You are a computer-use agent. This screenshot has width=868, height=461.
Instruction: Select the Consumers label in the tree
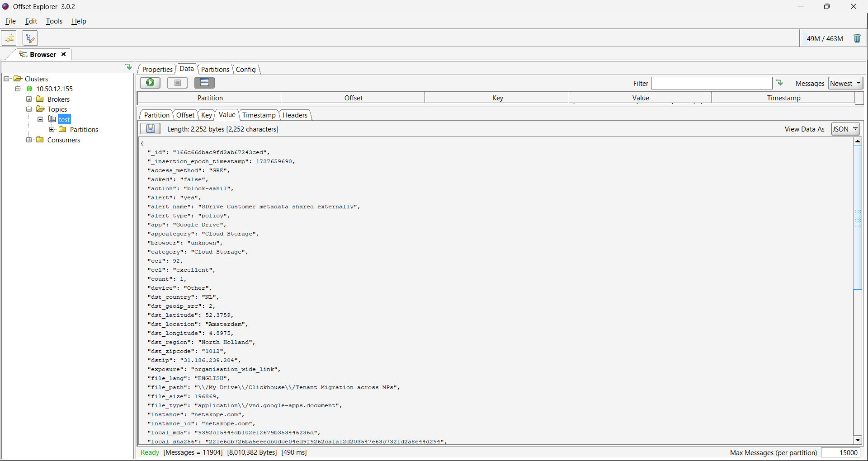coord(64,140)
